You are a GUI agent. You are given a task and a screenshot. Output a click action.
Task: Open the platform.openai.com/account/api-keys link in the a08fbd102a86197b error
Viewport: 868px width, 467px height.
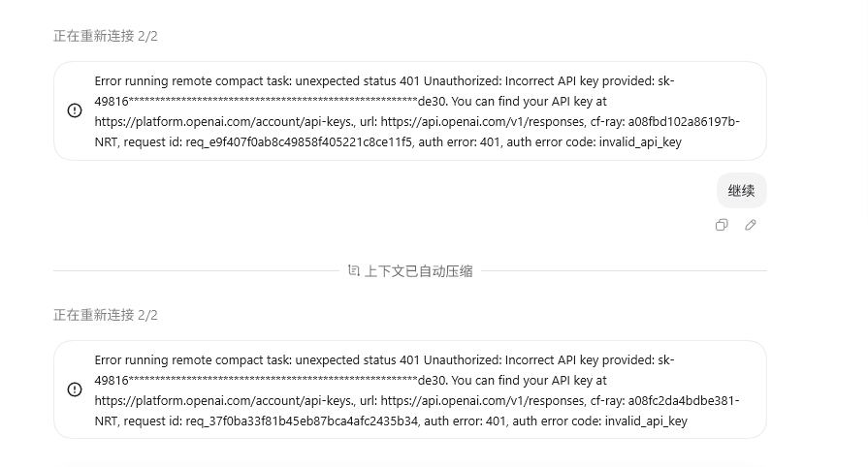pos(224,122)
